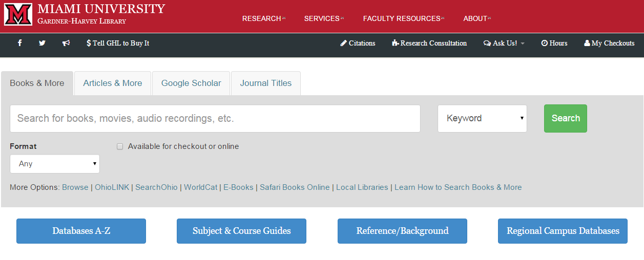Click the green Search button
This screenshot has height=260, width=644.
click(x=566, y=118)
